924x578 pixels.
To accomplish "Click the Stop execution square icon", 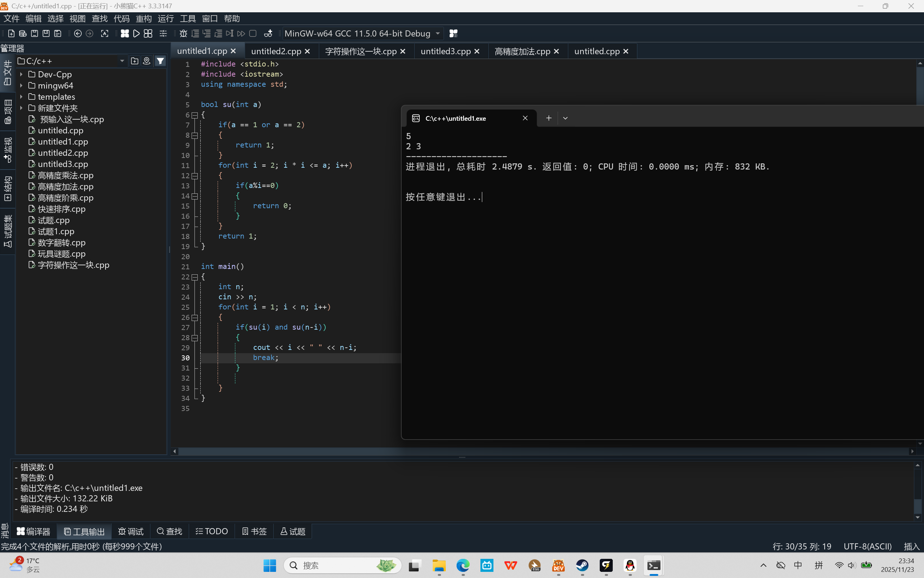I will coord(253,34).
